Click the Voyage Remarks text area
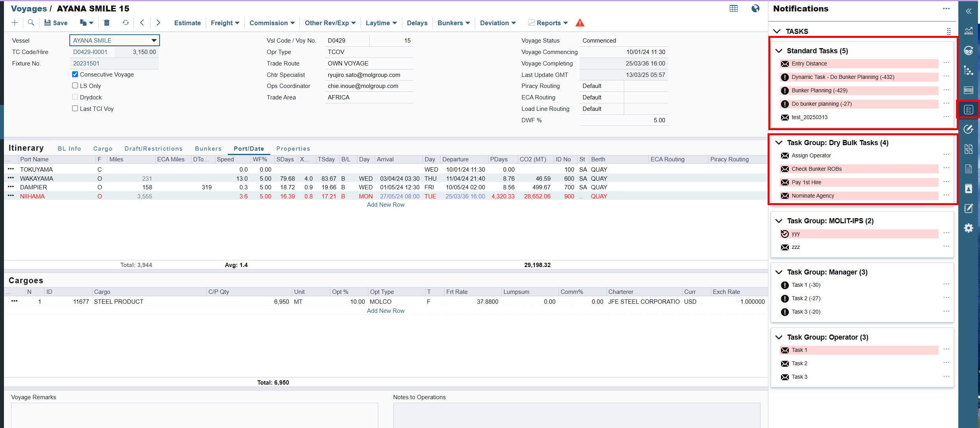The height and width of the screenshot is (428, 980). (x=194, y=414)
